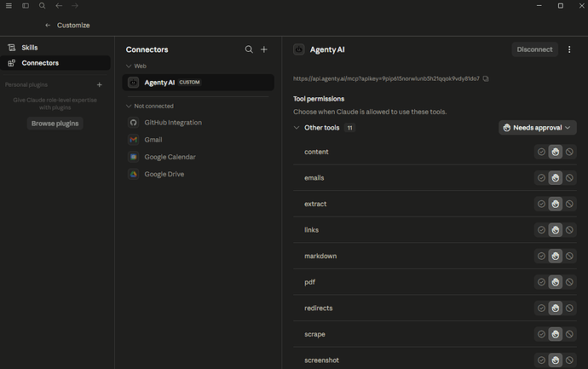Block the emails tool

(569, 178)
